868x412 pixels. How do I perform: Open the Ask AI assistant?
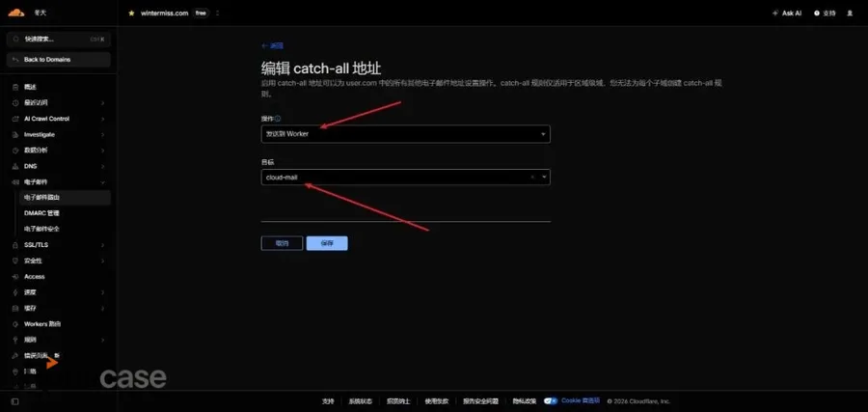pyautogui.click(x=787, y=14)
